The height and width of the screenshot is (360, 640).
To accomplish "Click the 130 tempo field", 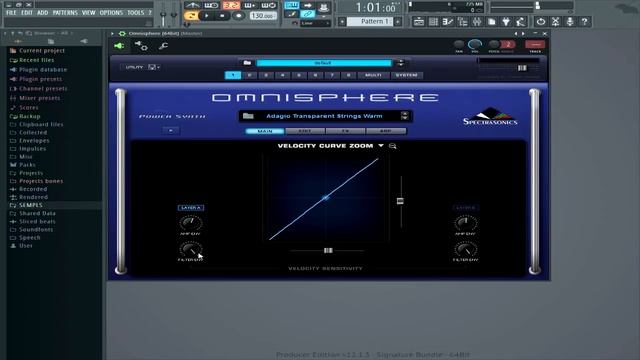I will 262,16.
